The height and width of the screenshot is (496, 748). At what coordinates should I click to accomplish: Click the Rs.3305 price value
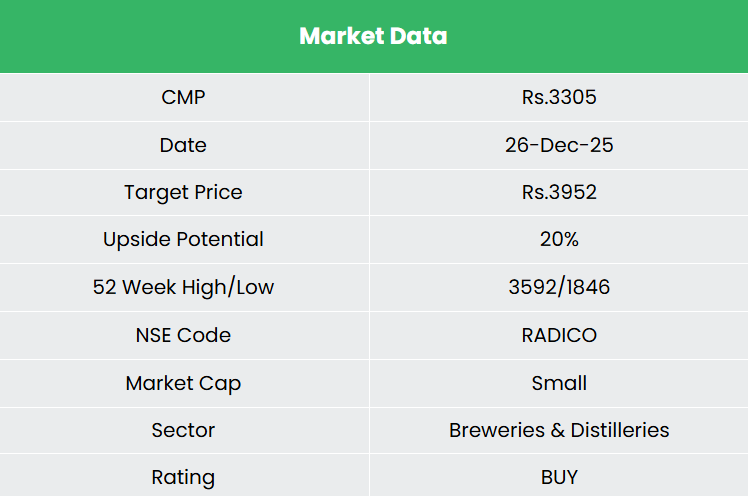(559, 97)
